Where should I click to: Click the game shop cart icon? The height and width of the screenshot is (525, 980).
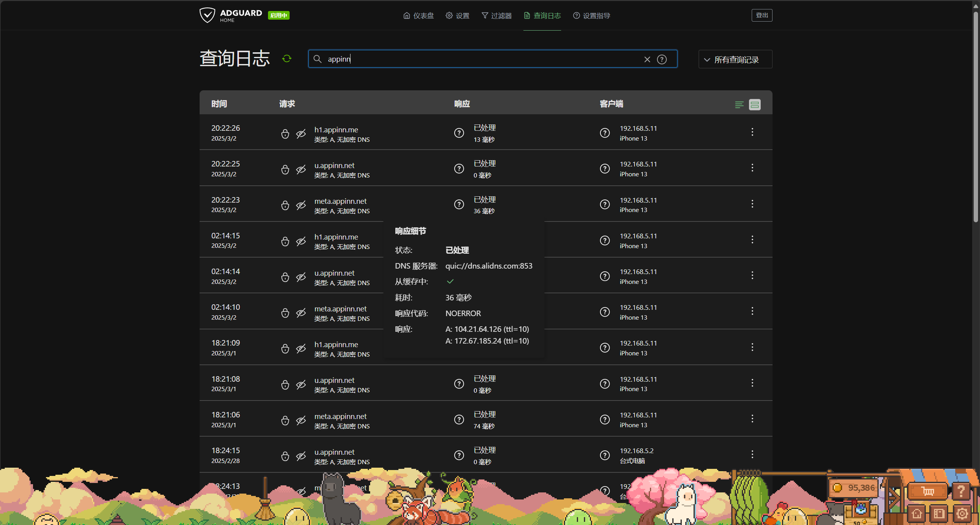click(928, 491)
